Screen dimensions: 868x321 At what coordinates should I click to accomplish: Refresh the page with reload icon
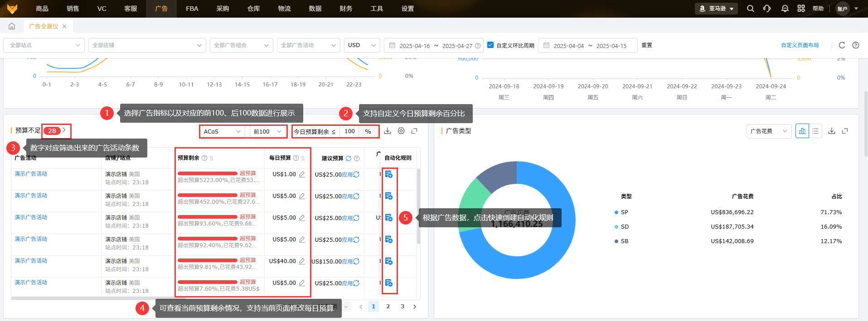point(842,45)
